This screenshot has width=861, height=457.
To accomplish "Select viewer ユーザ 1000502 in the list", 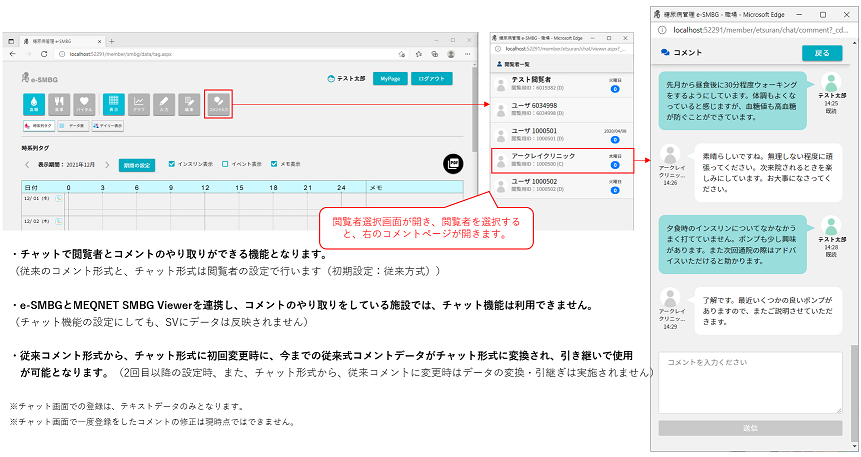I will (x=562, y=186).
